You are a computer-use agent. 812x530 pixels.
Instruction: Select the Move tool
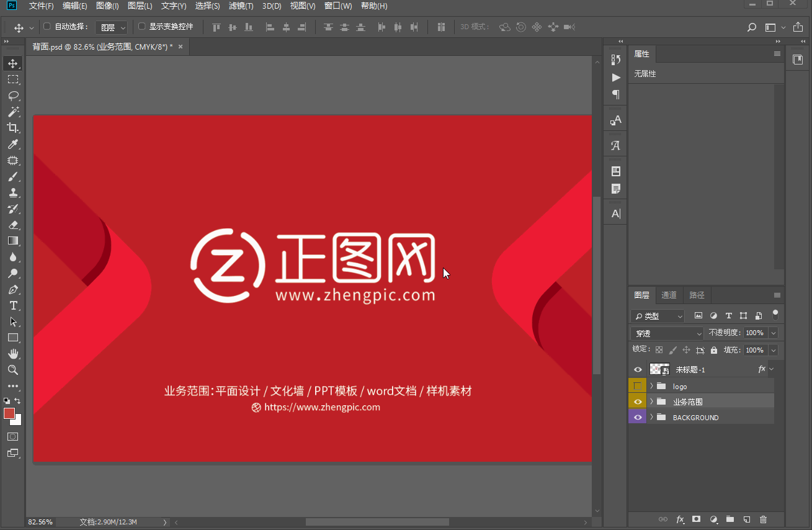point(12,63)
